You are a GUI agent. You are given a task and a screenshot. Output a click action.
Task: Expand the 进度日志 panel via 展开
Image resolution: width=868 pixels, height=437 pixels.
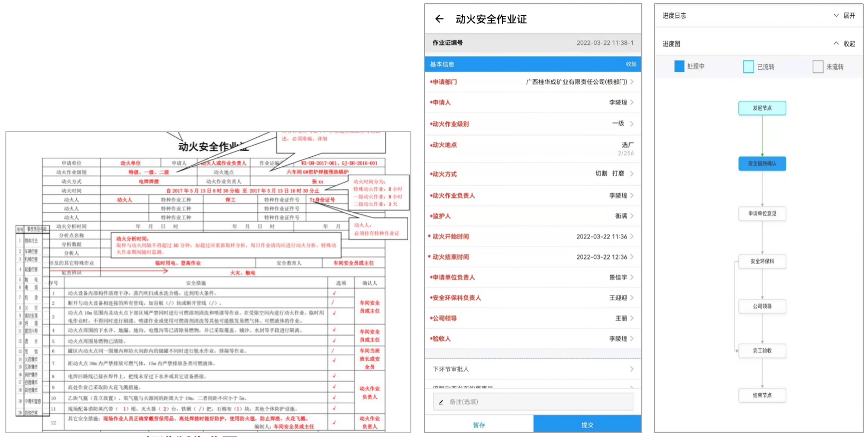[x=844, y=15]
